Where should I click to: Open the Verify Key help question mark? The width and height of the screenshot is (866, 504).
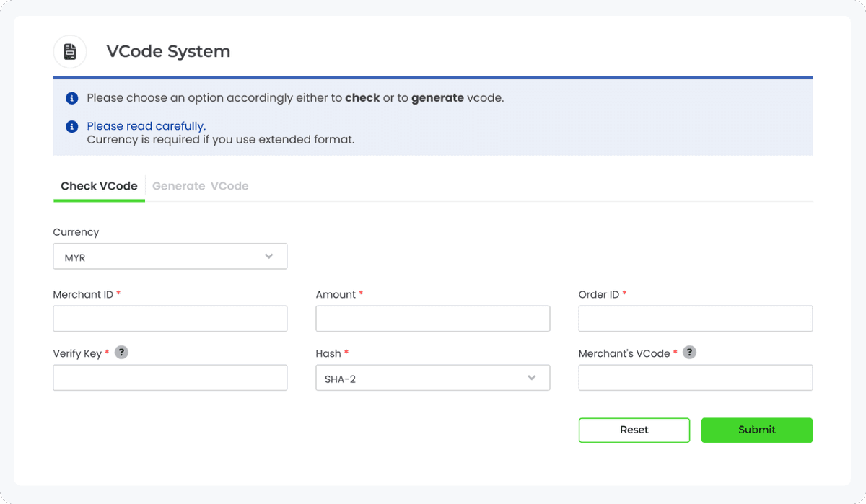point(121,352)
